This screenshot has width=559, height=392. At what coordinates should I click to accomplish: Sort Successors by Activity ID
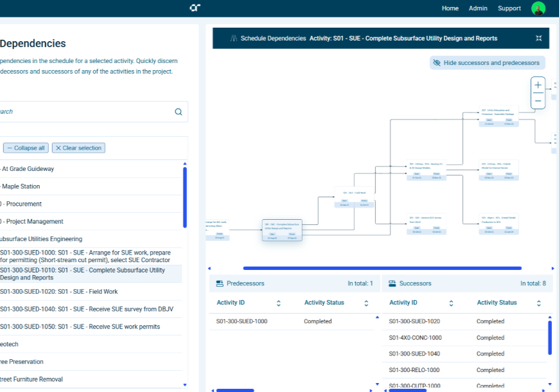(x=451, y=303)
